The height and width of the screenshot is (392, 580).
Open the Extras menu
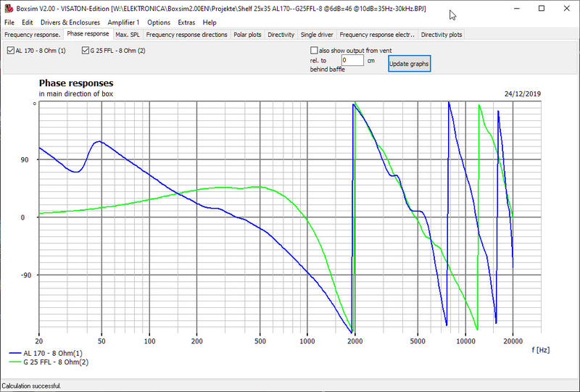pyautogui.click(x=186, y=22)
